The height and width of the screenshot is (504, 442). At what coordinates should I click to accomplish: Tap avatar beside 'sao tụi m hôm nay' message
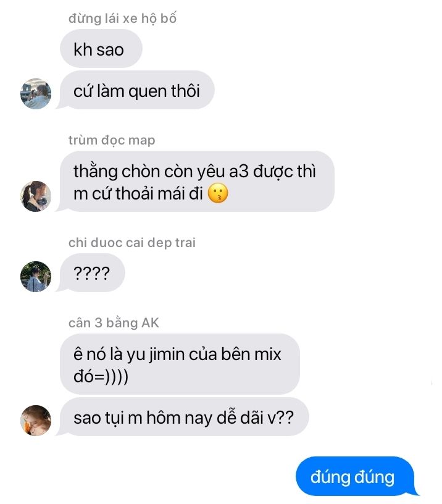pyautogui.click(x=36, y=421)
